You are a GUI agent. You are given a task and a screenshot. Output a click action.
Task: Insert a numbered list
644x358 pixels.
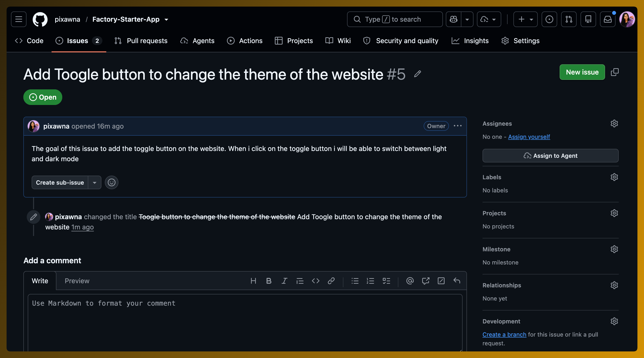(370, 281)
